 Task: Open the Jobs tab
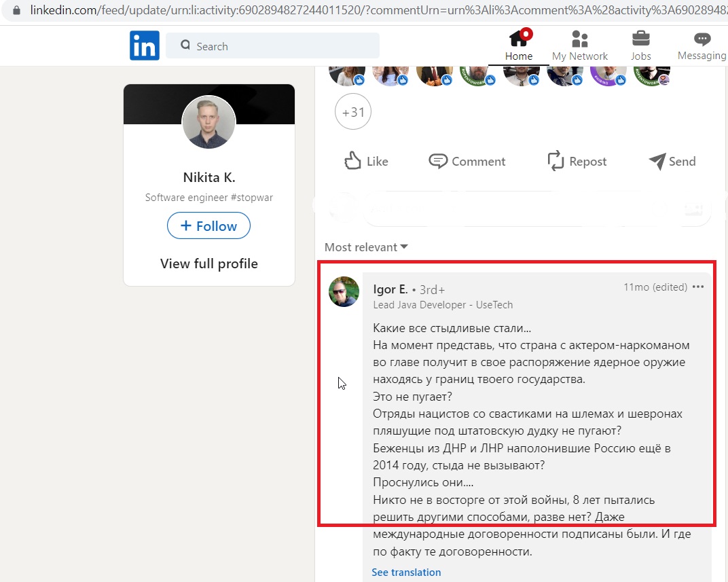click(640, 46)
